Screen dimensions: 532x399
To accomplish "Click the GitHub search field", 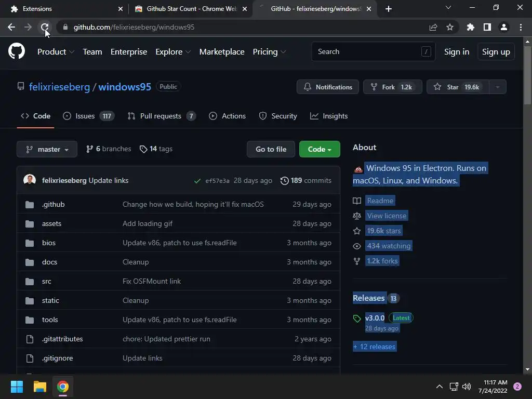I will tap(373, 51).
